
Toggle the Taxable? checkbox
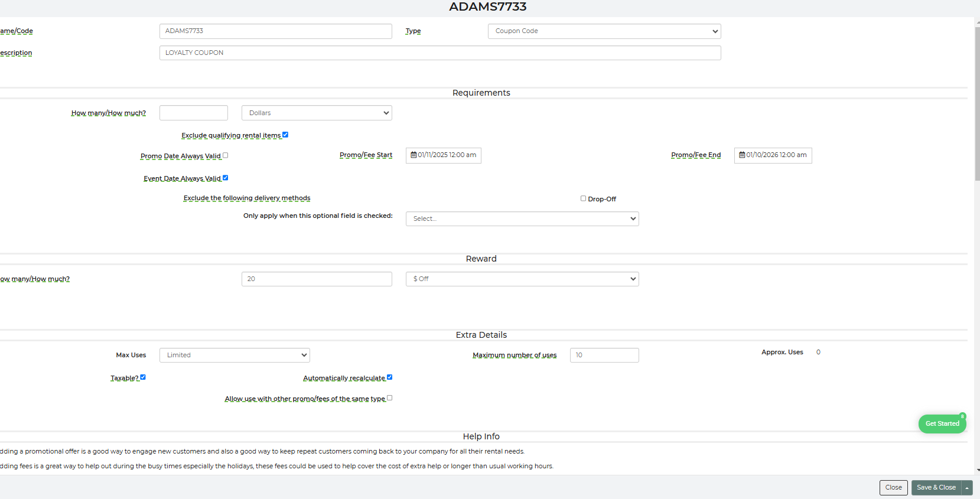(x=142, y=377)
